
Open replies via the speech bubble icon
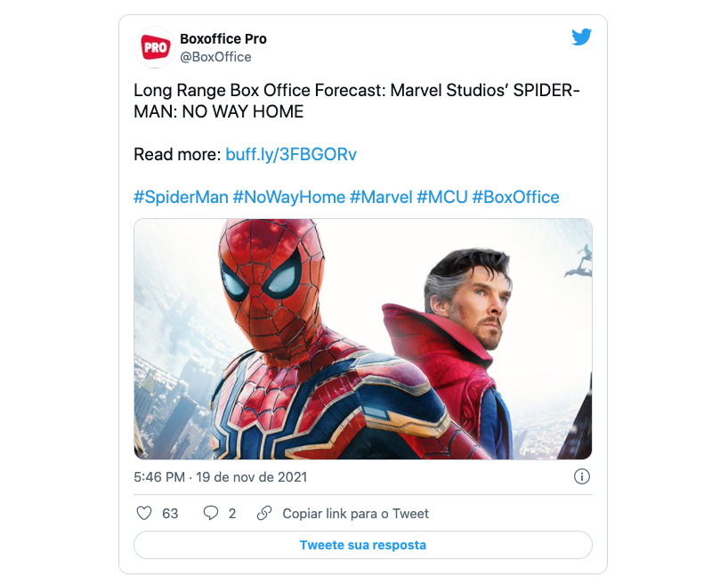pos(211,514)
